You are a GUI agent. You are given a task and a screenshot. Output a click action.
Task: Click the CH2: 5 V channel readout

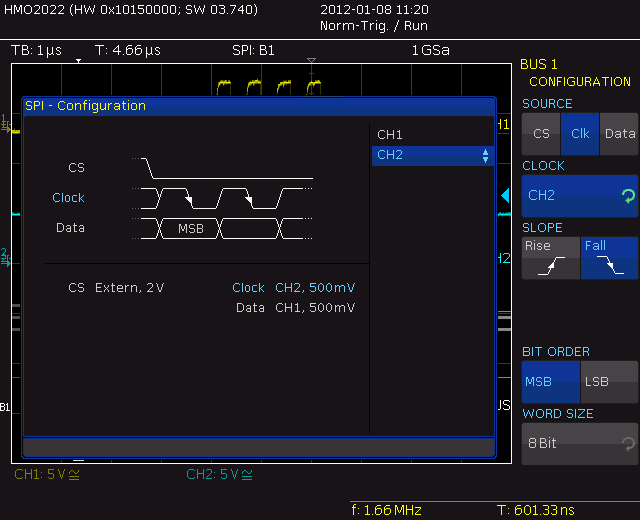[x=219, y=474]
